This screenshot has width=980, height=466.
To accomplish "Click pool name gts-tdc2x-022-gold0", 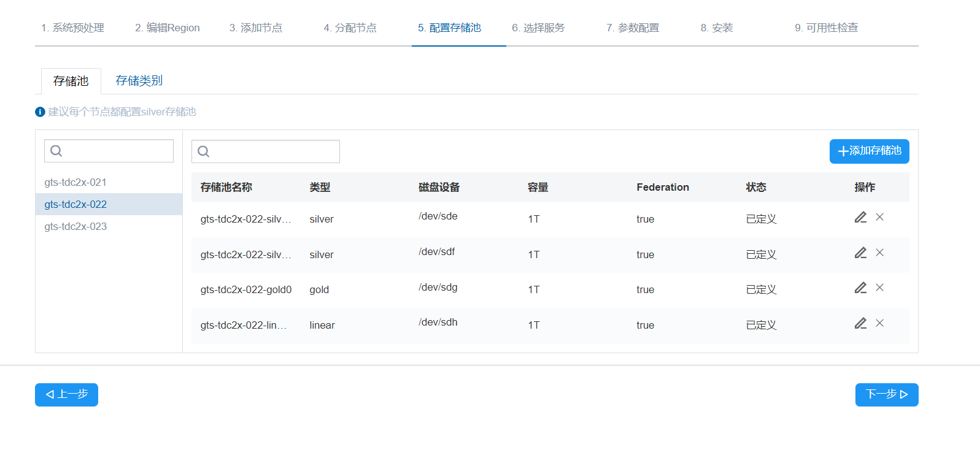I will [246, 289].
